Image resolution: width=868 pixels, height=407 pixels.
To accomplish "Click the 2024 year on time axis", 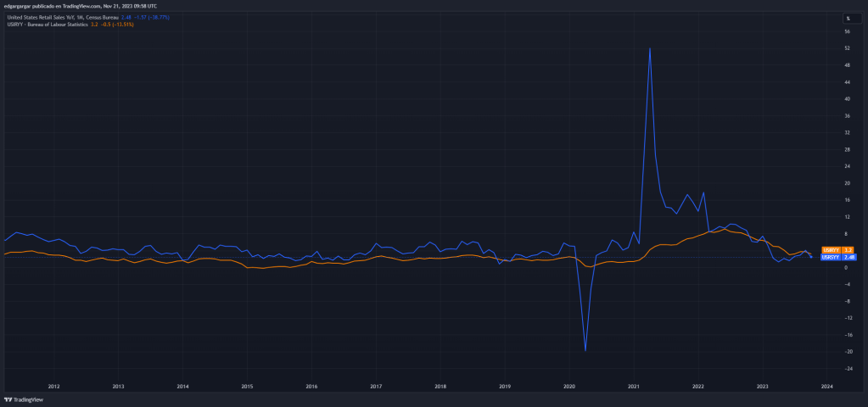I will click(826, 386).
